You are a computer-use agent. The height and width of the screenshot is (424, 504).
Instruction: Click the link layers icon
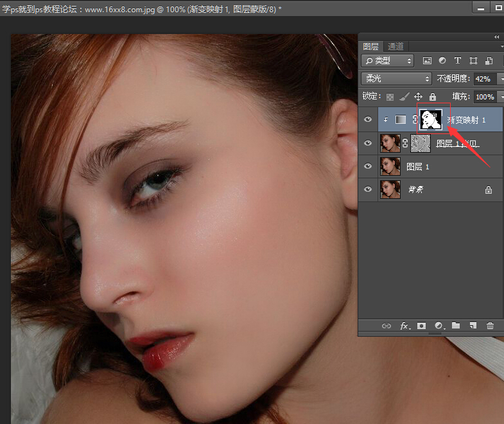coord(387,326)
